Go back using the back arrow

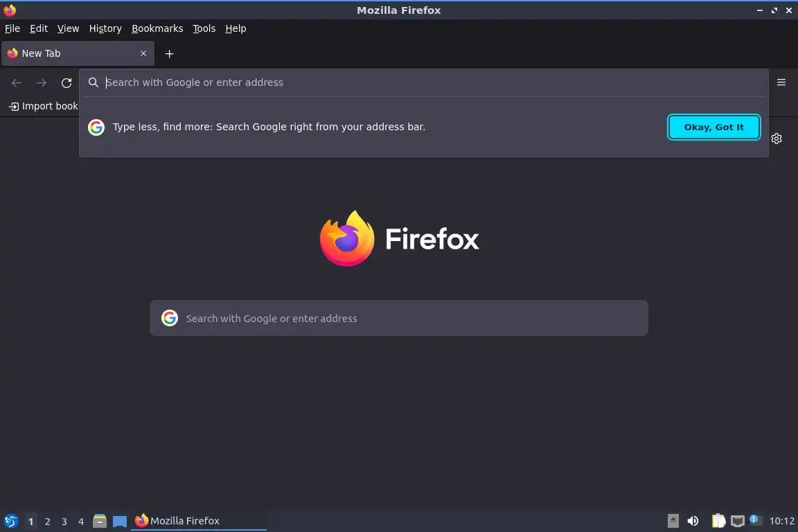tap(17, 83)
